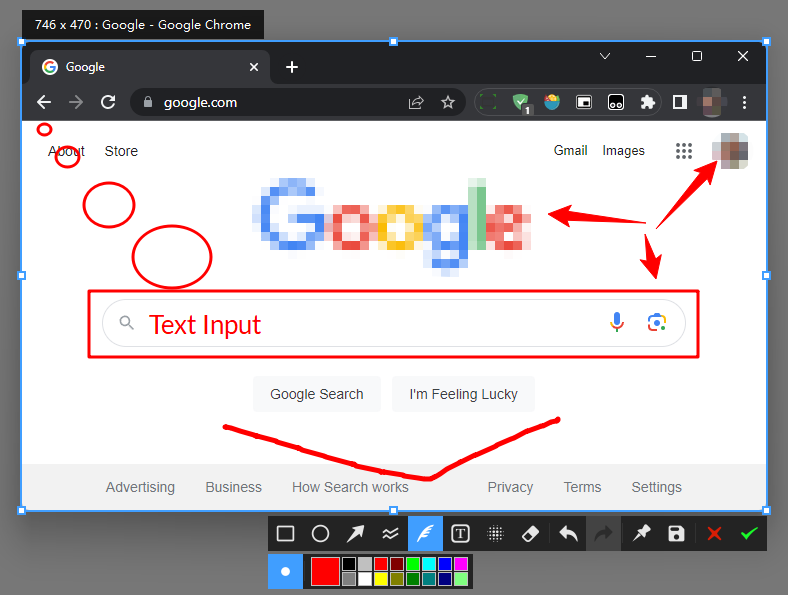Bookmark this tab with star
This screenshot has width=788, height=595.
pyautogui.click(x=448, y=103)
